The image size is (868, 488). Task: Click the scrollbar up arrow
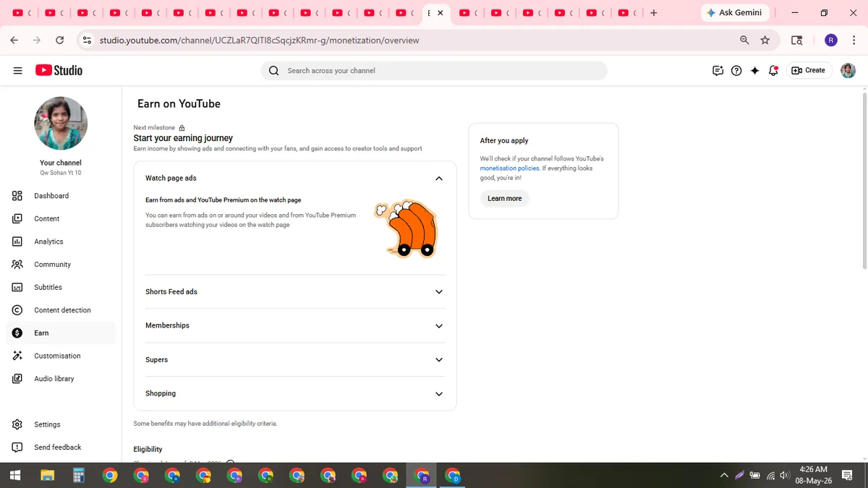coord(864,89)
